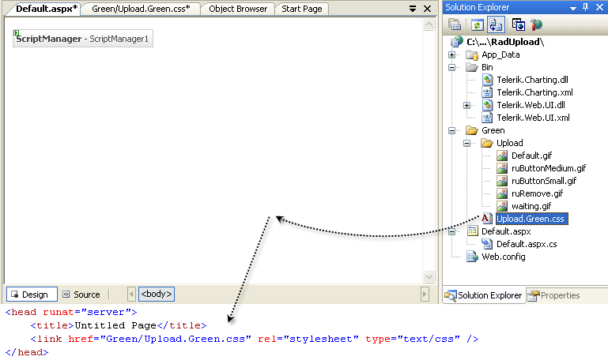
Task: Expand the Telerik.Web.UI.dll node
Action: tap(467, 105)
